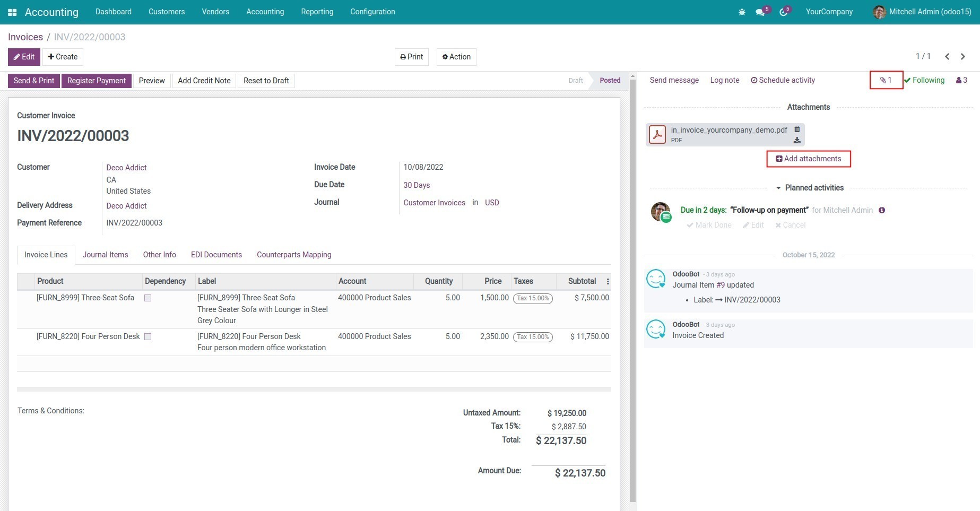Screen dimensions: 980x511
Task: Switch to the Journal Items tab
Action: pos(105,255)
